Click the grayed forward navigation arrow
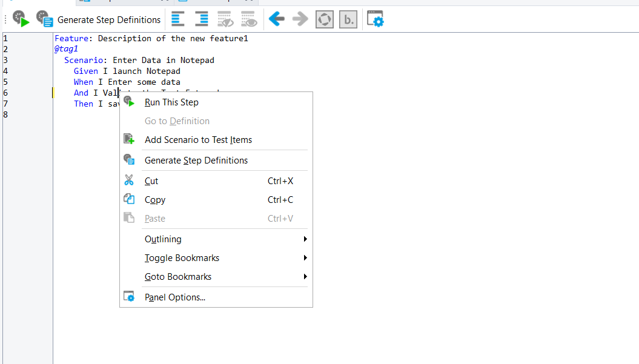 click(300, 19)
